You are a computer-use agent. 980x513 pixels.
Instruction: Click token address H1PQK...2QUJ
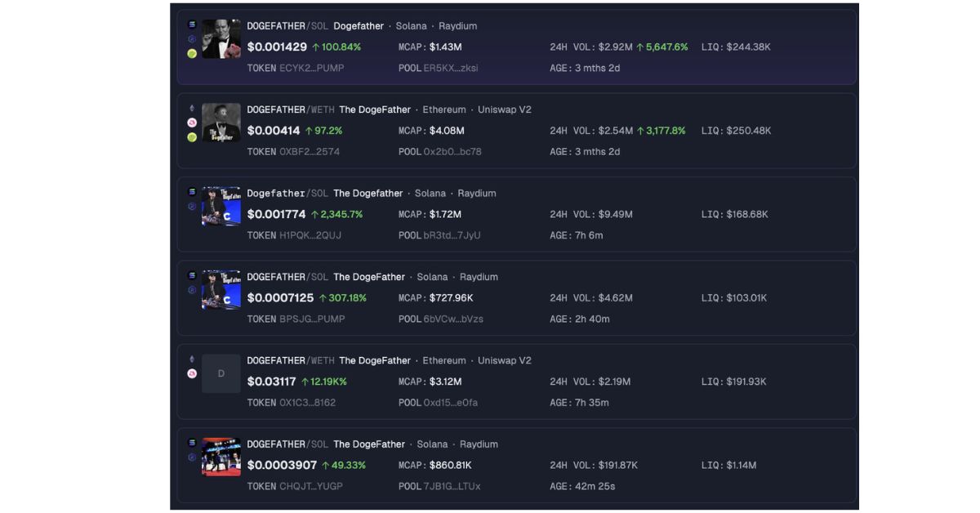point(310,236)
